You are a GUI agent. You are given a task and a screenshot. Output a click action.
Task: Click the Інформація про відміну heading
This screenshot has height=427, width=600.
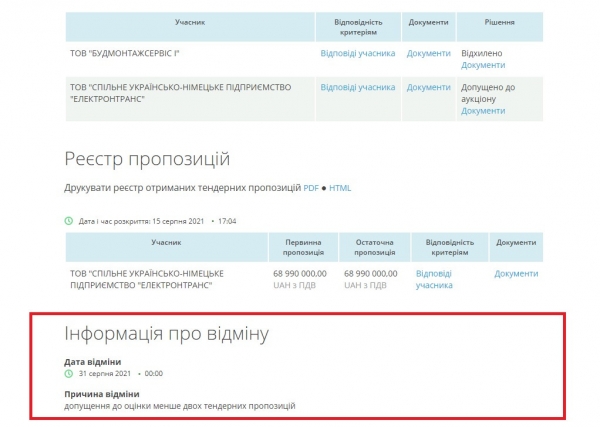click(166, 333)
